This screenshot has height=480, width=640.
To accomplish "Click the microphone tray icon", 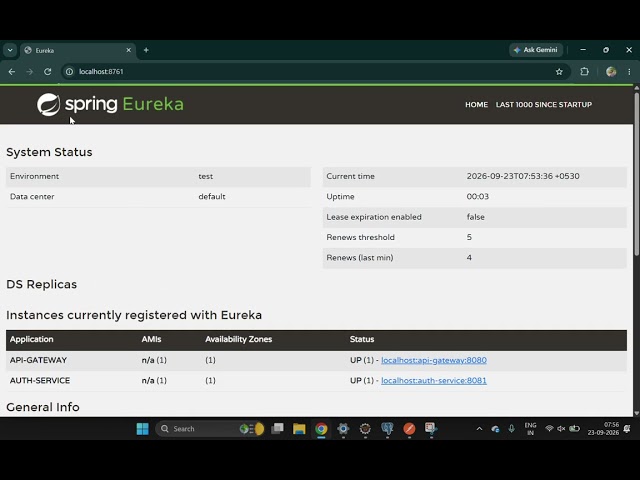I will point(511,429).
